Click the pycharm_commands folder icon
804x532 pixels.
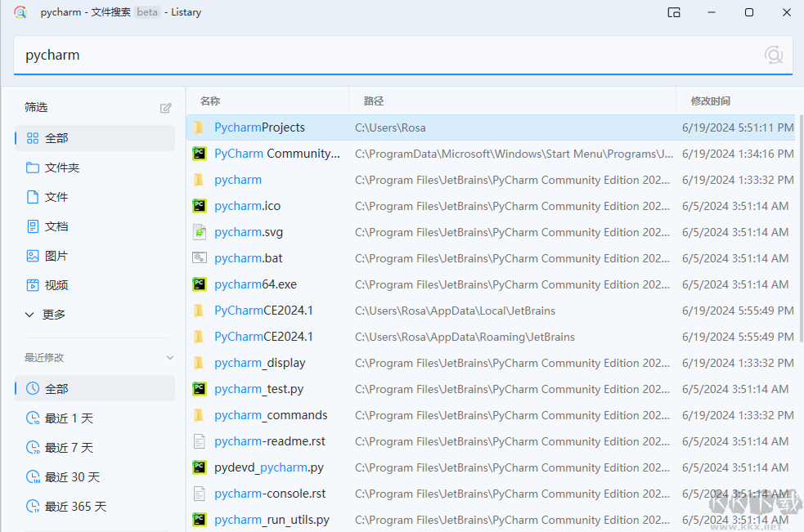coord(199,415)
